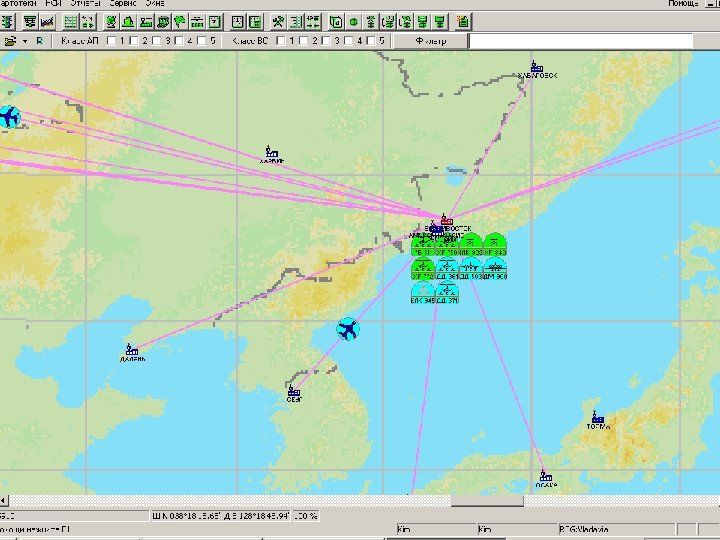The image size is (720, 540).
Task: Click the scrollbar left arrow below the map
Action: [4, 501]
